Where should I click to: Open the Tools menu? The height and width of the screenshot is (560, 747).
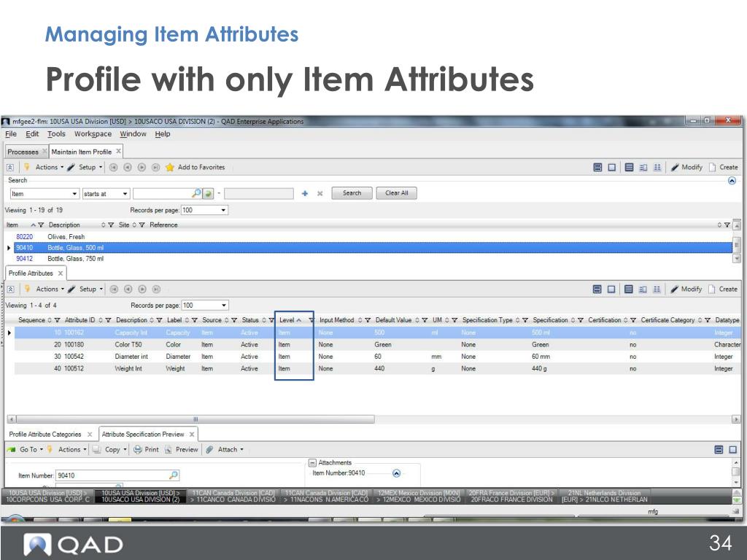pyautogui.click(x=56, y=134)
